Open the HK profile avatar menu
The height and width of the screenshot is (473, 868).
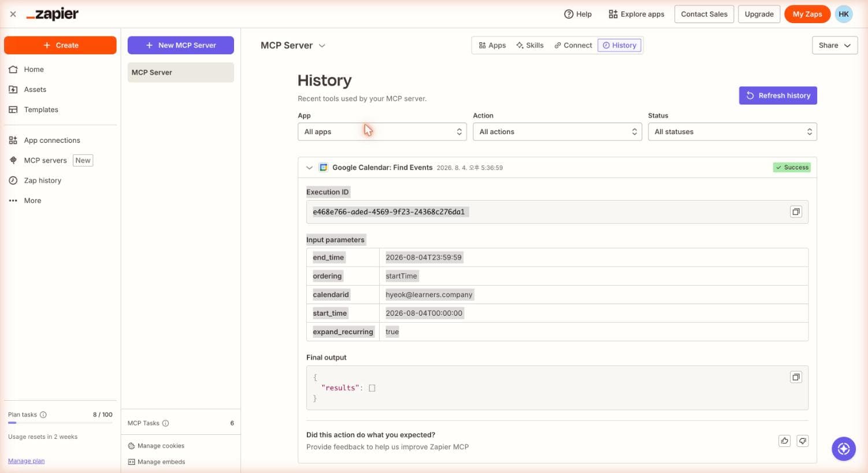pyautogui.click(x=844, y=14)
